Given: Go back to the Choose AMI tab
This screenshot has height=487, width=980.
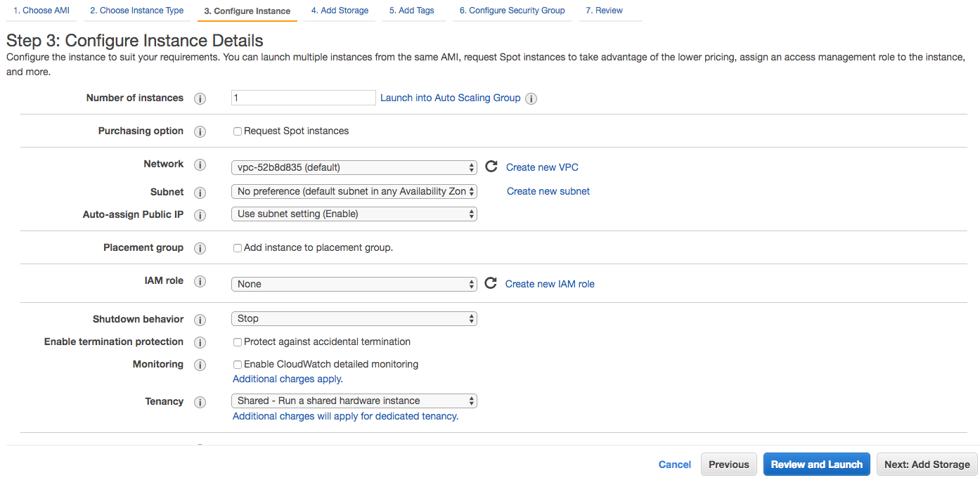Looking at the screenshot, I should point(41,10).
